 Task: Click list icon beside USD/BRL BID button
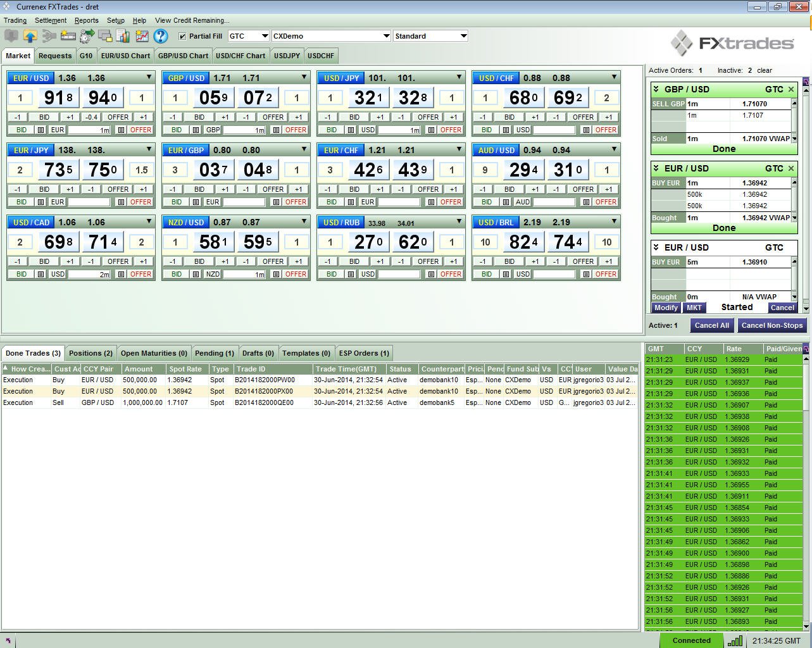[x=506, y=274]
